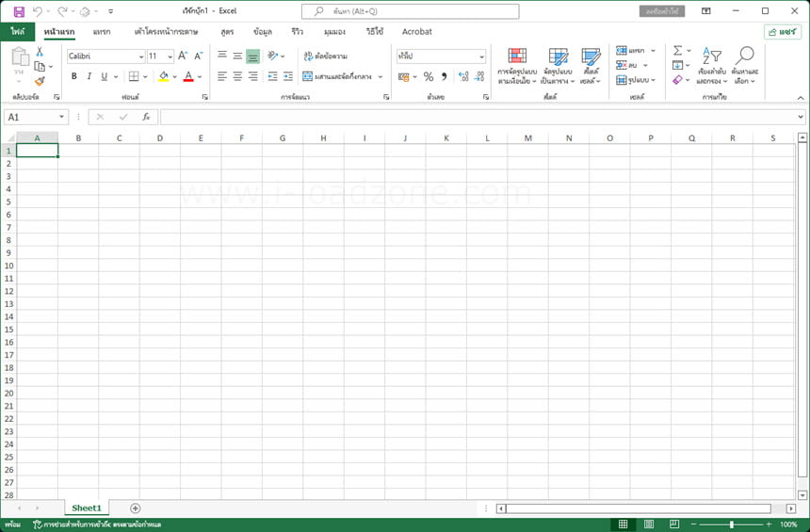Click increase decimal icon
The image size is (810, 532).
[x=463, y=76]
